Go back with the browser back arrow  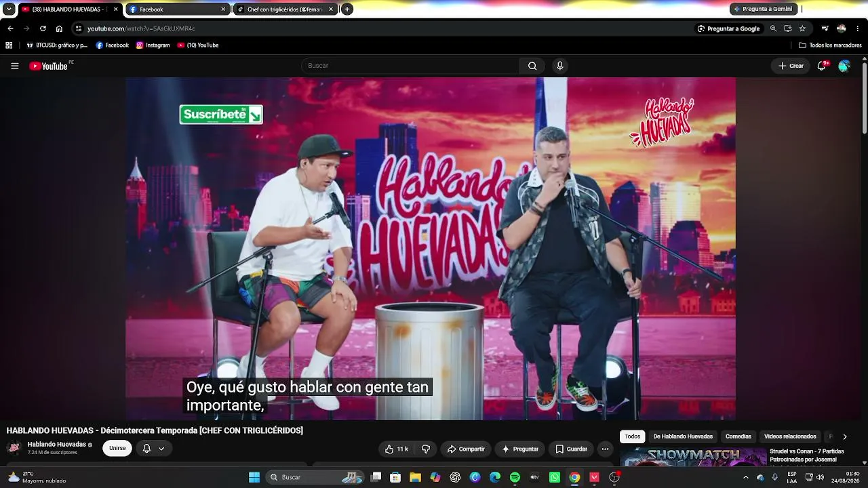pyautogui.click(x=10, y=28)
